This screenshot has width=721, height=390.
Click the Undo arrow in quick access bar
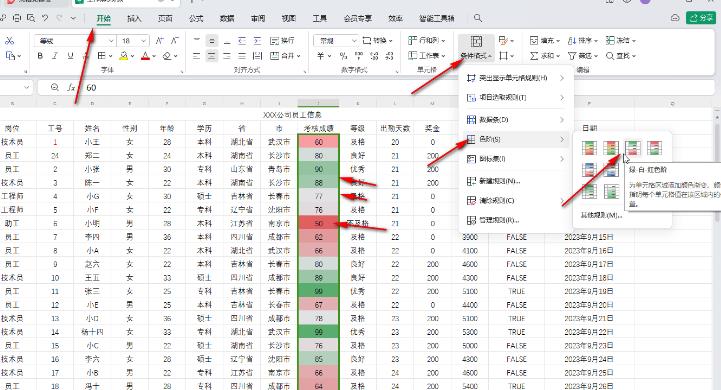(x=45, y=18)
